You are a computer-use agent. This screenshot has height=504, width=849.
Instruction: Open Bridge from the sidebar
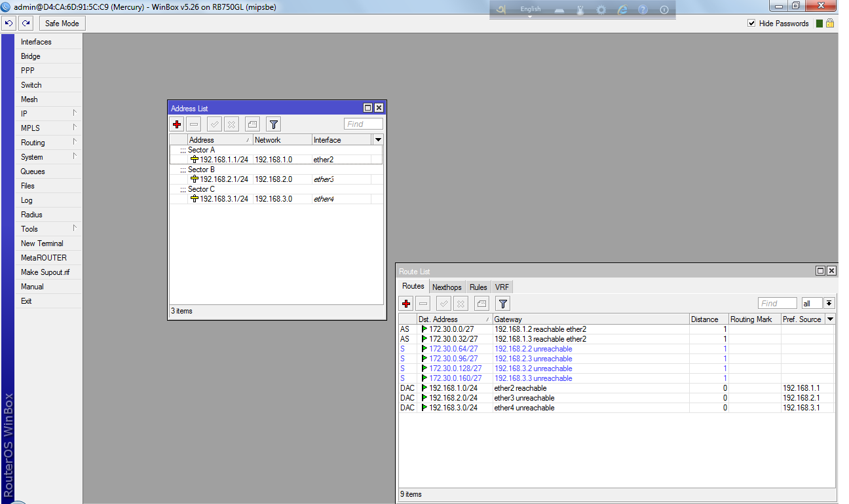[49, 56]
